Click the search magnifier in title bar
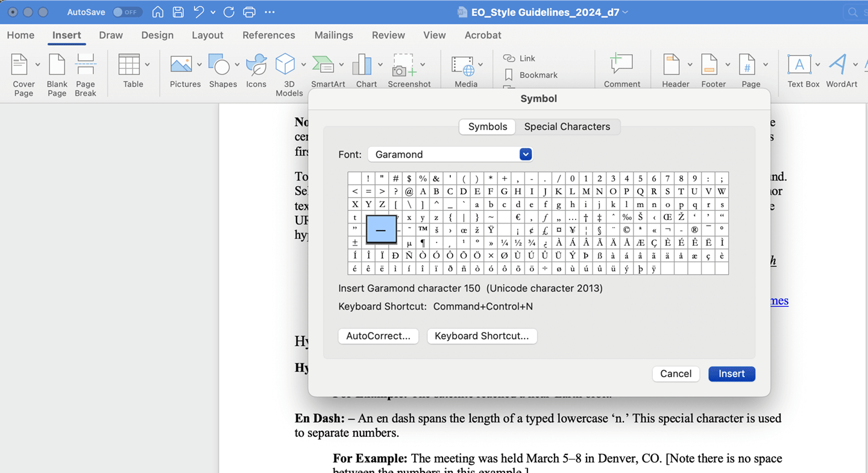 pyautogui.click(x=853, y=12)
